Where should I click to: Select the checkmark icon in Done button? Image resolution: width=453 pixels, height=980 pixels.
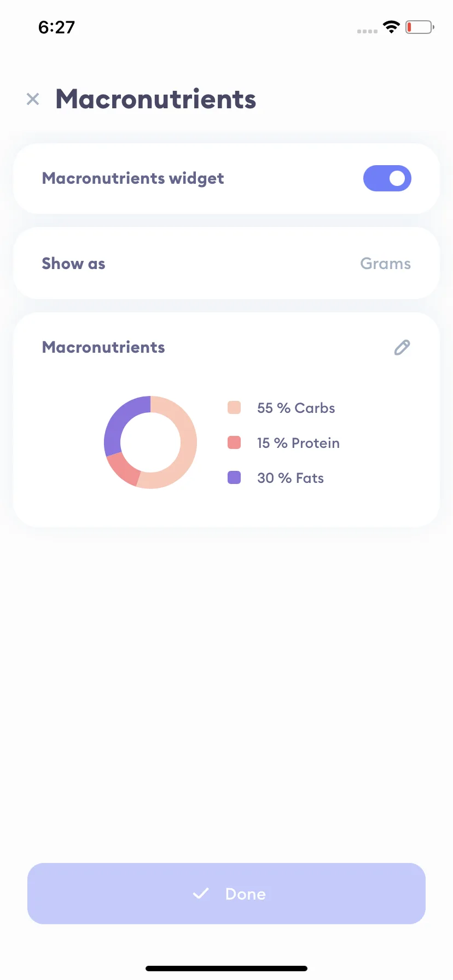pos(201,894)
